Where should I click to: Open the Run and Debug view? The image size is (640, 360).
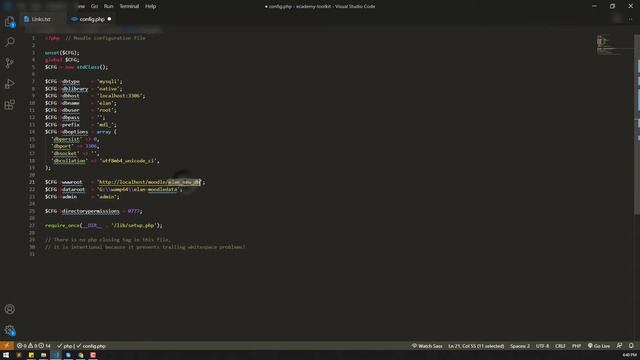(x=10, y=84)
